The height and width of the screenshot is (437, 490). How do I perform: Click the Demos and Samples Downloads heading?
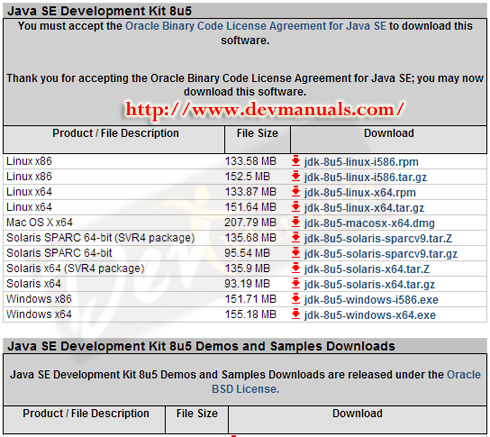click(x=201, y=346)
